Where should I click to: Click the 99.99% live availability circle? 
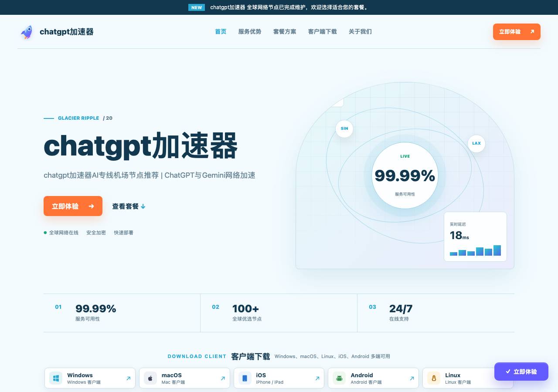click(x=405, y=176)
